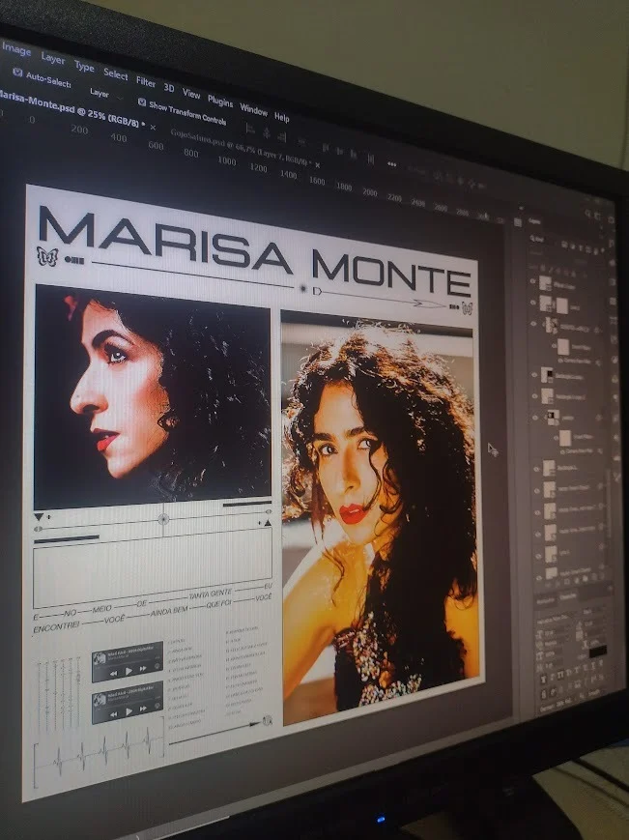Screen dimensions: 629x840
Task: Open the workspace switcher icon
Action: [x=597, y=216]
